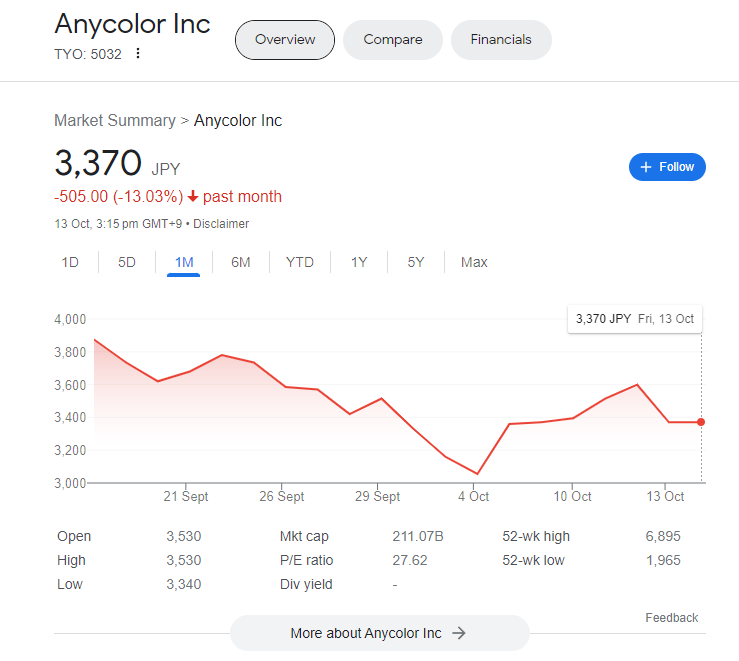The image size is (739, 661).
Task: Click the arrow icon after More about Anycolor Inc
Action: pos(459,633)
